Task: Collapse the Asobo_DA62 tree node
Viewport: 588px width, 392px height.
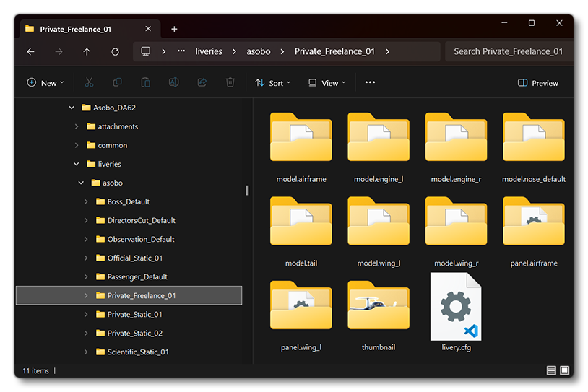Action: pos(72,108)
